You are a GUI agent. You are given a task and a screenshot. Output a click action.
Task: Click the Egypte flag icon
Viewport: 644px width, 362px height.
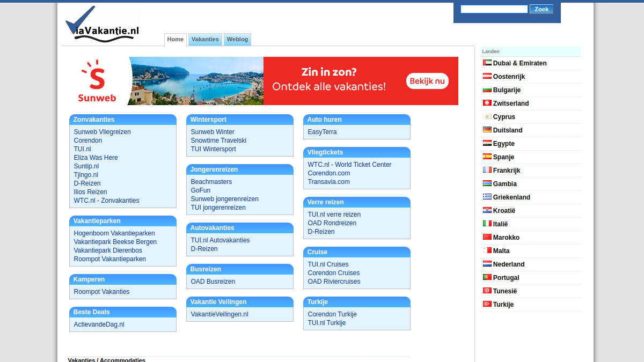[x=487, y=143]
